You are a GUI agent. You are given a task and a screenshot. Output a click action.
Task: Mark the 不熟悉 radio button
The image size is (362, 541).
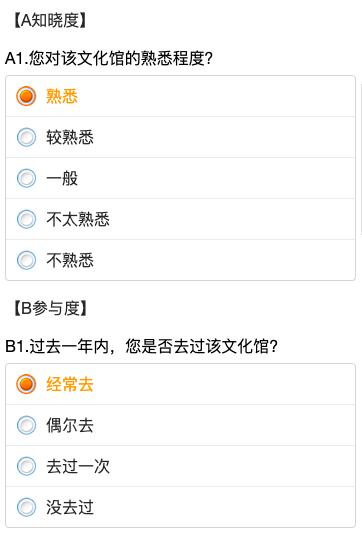tap(26, 260)
